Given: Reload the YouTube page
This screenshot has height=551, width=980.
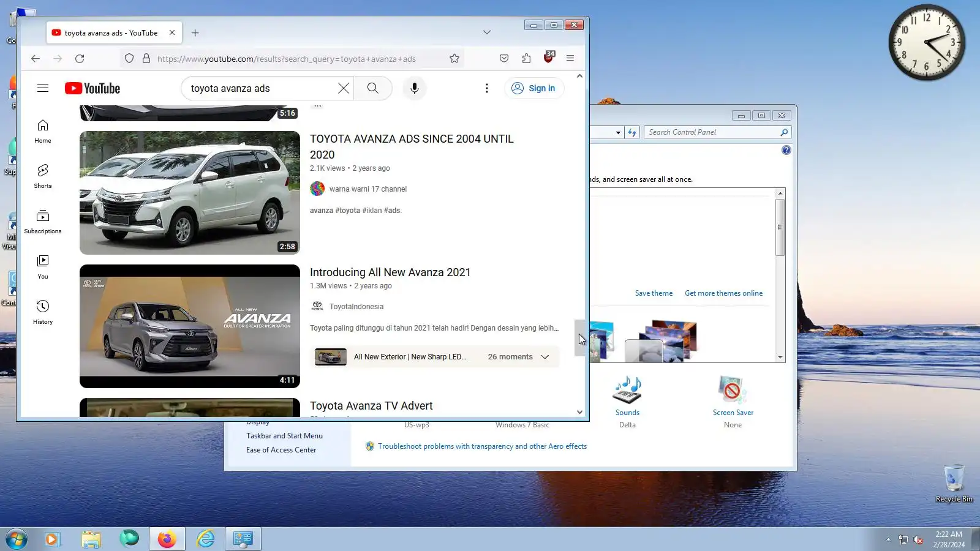Looking at the screenshot, I should [80, 59].
